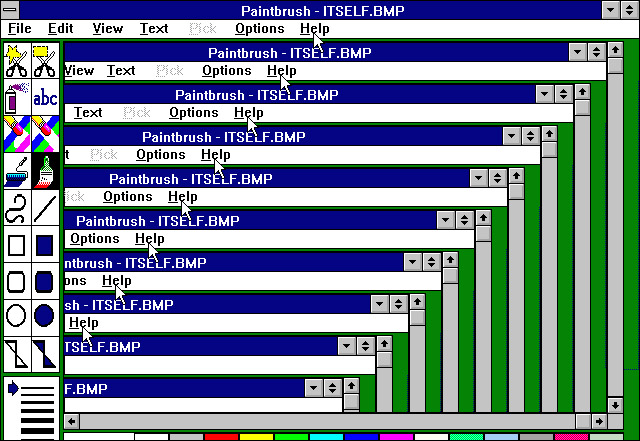Choose the Filled Polygon tool

[45, 352]
